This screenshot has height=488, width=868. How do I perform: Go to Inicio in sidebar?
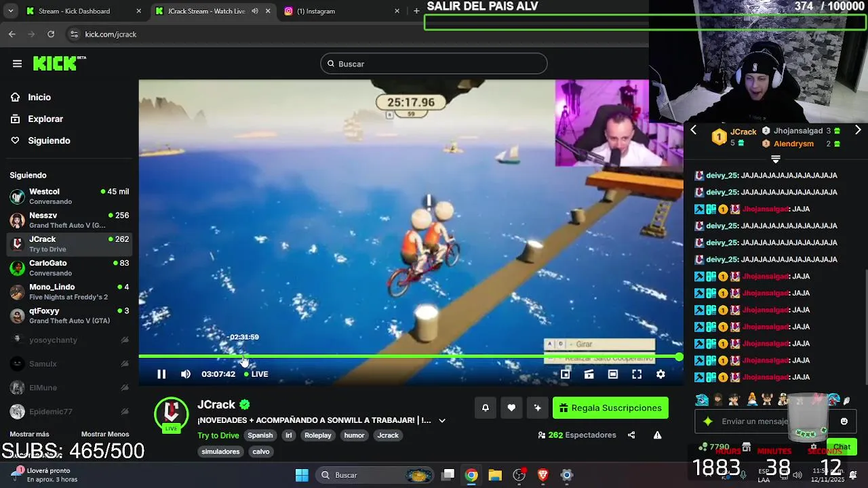(39, 98)
